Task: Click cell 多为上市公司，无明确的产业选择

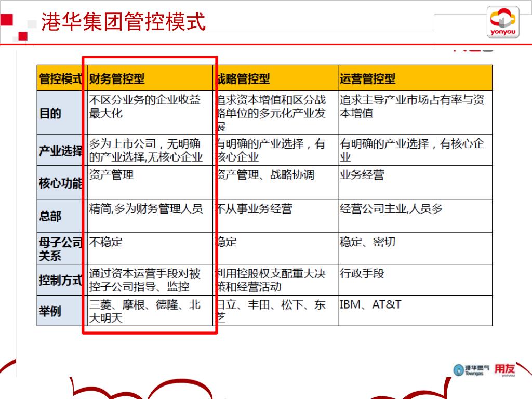Action: coord(150,150)
